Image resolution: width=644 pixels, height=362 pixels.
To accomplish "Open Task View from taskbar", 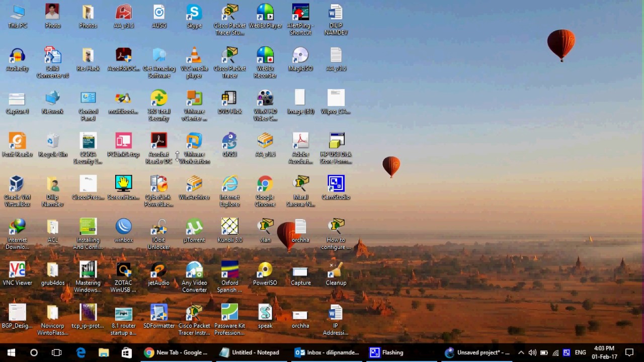I will point(56,352).
